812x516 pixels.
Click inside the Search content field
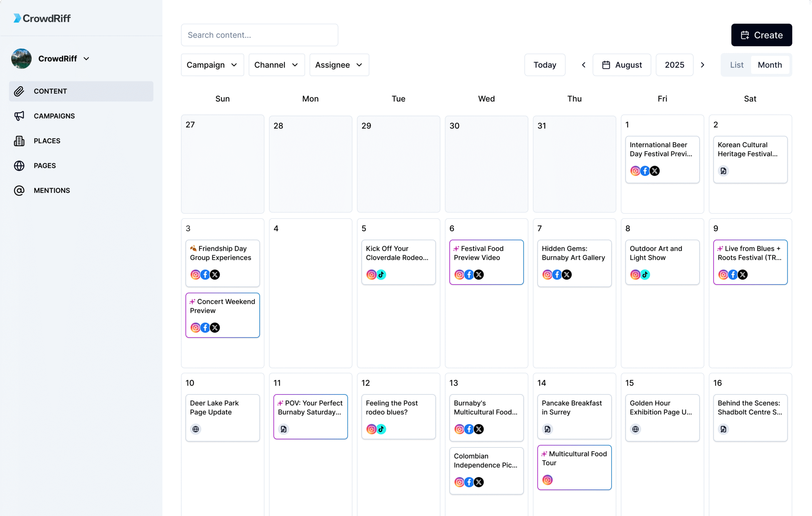click(x=259, y=35)
